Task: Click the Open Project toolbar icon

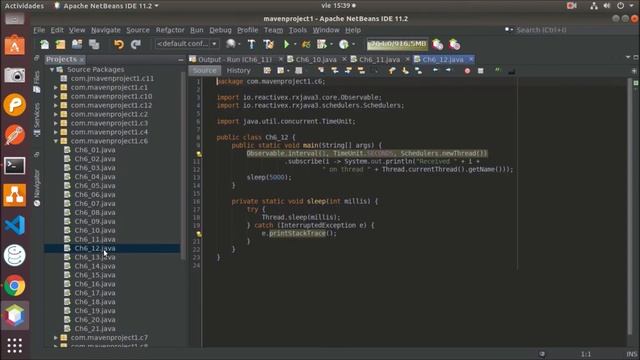Action: click(77, 44)
